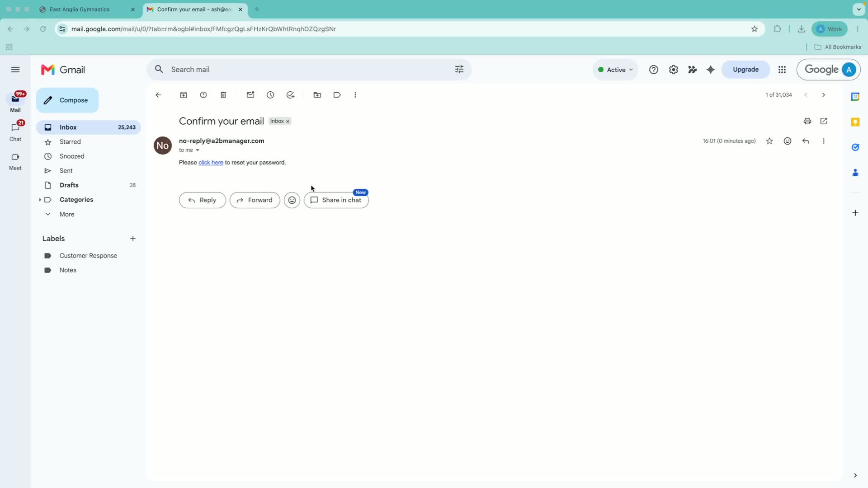Screen dimensions: 868x488
Task: Mark the email as unread
Action: pyautogui.click(x=250, y=95)
